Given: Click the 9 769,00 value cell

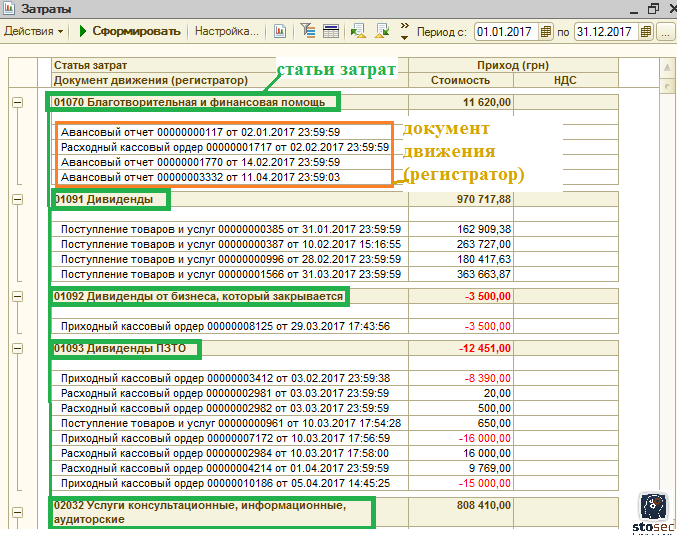Looking at the screenshot, I should tap(461, 468).
